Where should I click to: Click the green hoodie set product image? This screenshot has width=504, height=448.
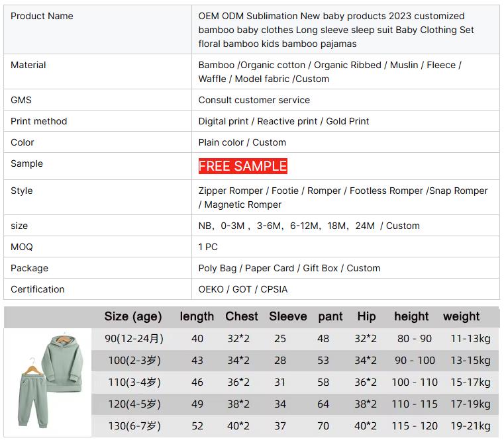click(48, 381)
